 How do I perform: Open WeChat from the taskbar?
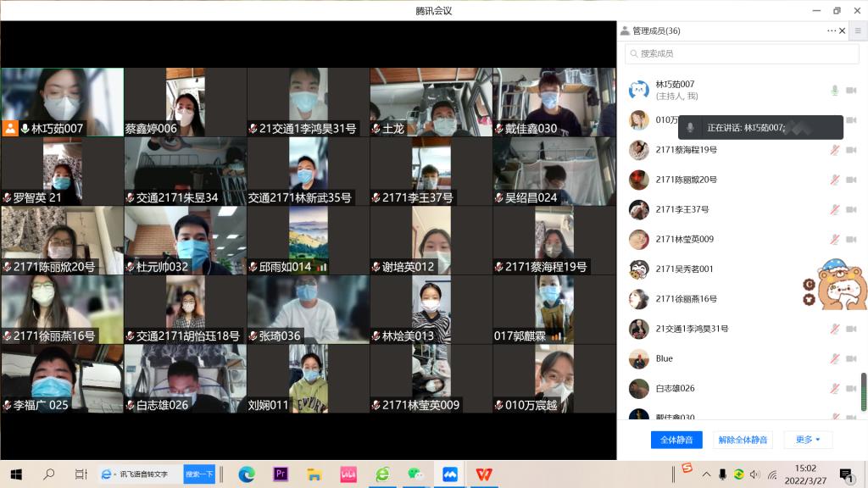pos(415,474)
